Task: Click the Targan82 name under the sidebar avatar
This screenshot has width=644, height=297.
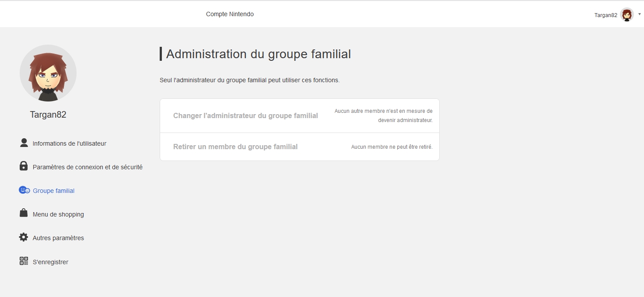Action: pyautogui.click(x=48, y=115)
